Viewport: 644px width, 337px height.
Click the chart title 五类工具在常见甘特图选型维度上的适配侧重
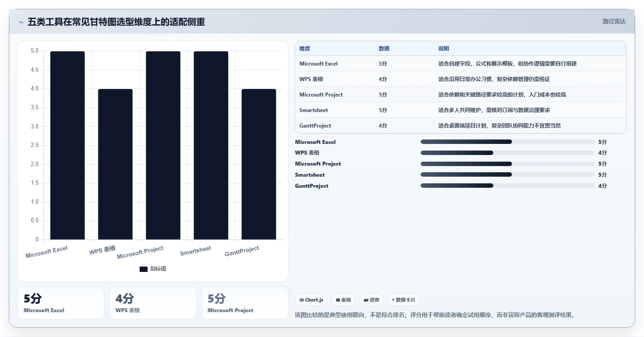(x=116, y=22)
